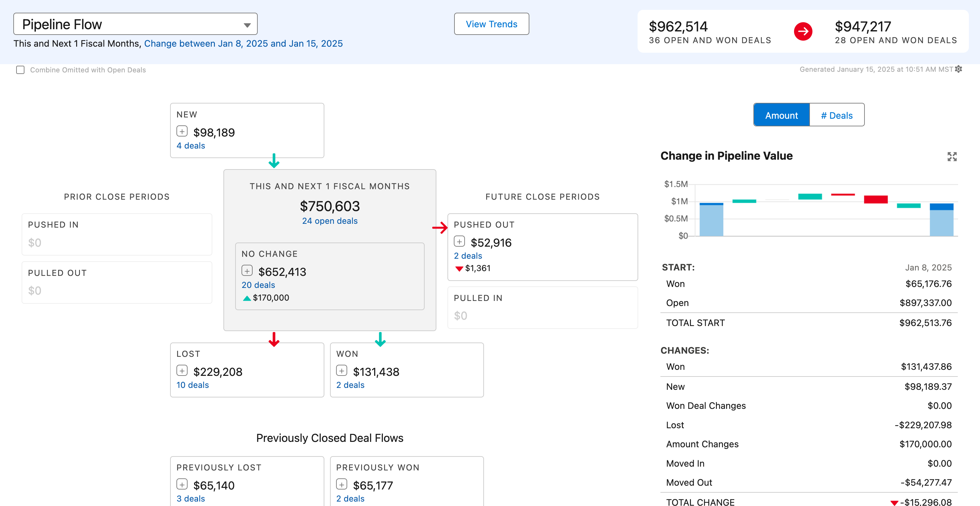Enable Combine Omitted with Open Deals checkbox
Image resolution: width=980 pixels, height=506 pixels.
[21, 70]
